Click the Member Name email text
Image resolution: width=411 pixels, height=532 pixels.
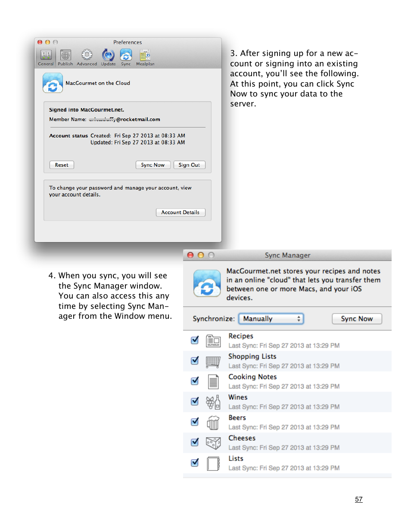(125, 119)
